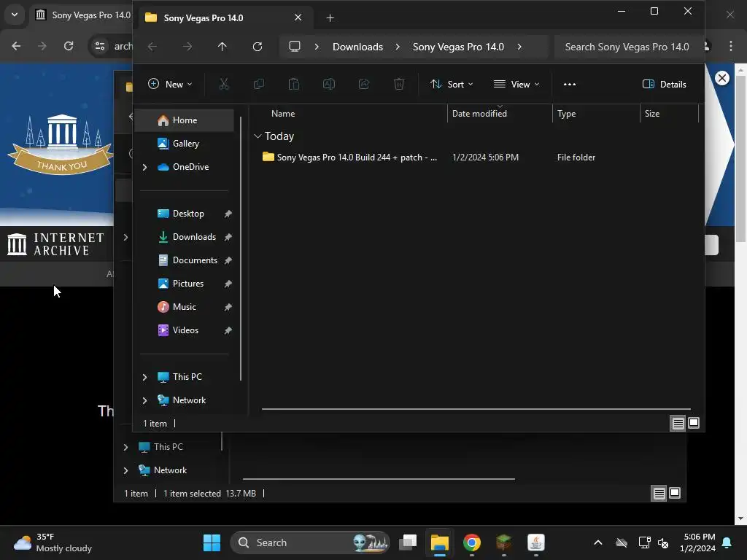The height and width of the screenshot is (560, 747).
Task: Sort by Name column header
Action: point(283,114)
